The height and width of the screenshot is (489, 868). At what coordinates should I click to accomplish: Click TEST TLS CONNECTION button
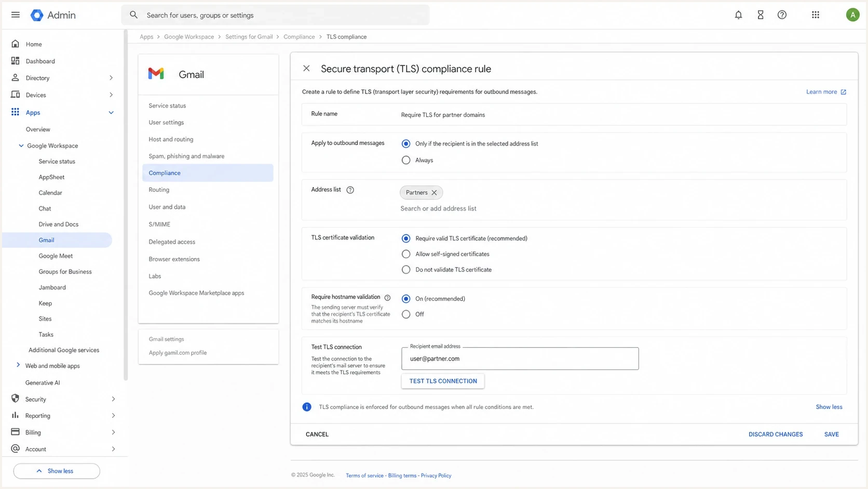click(443, 381)
